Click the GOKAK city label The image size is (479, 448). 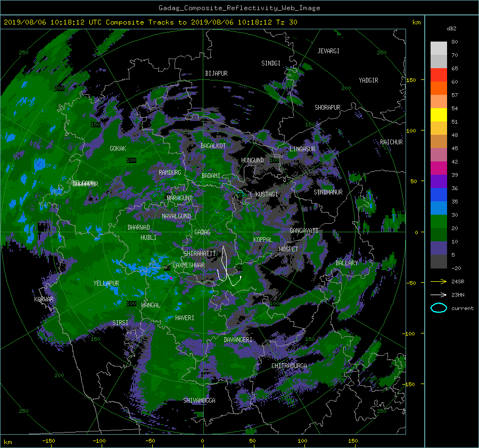(118, 148)
